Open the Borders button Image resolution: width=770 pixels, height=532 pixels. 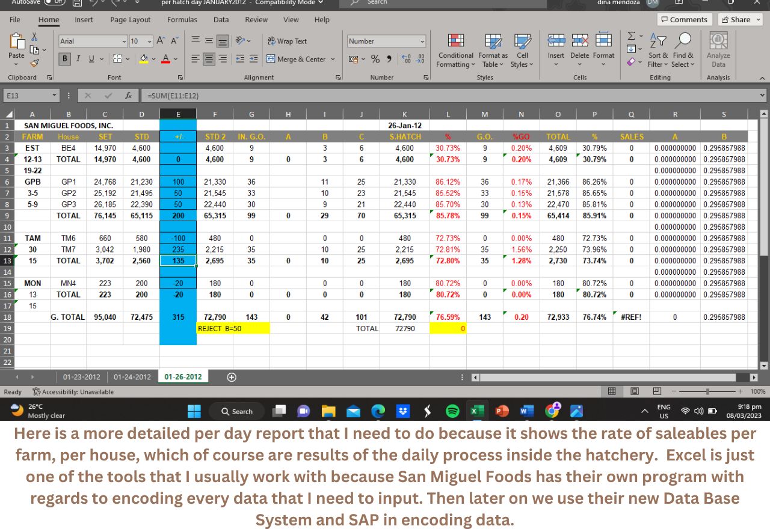point(117,59)
